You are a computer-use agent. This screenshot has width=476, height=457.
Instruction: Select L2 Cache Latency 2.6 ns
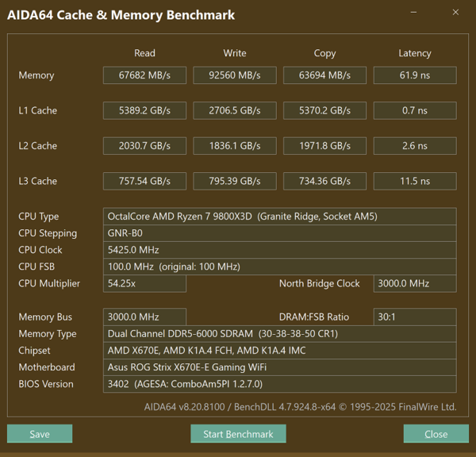pyautogui.click(x=415, y=146)
